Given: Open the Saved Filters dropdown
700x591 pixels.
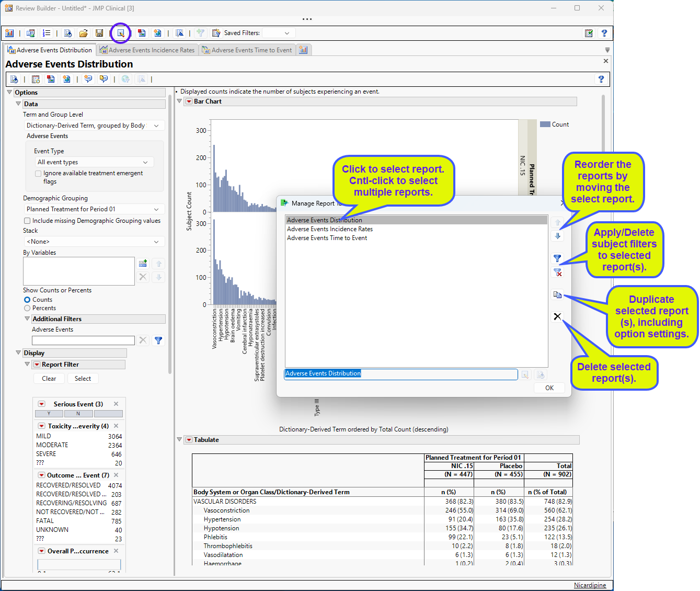Looking at the screenshot, I should click(277, 33).
